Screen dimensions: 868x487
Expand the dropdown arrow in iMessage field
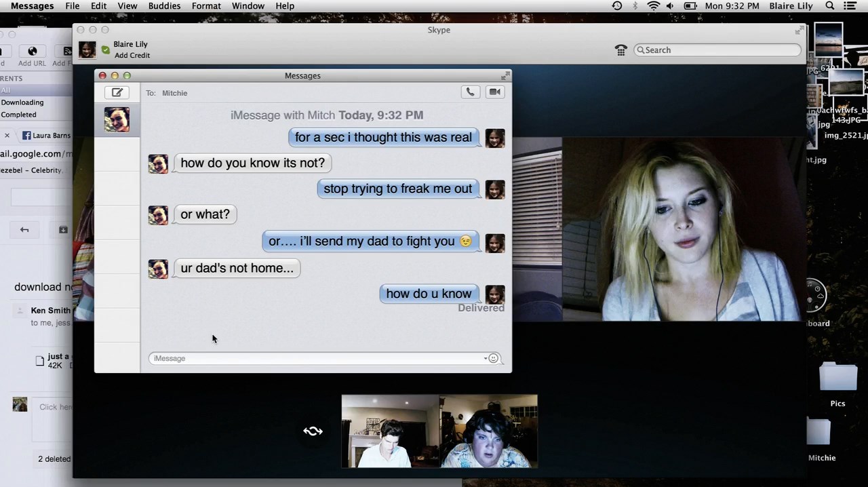[486, 358]
